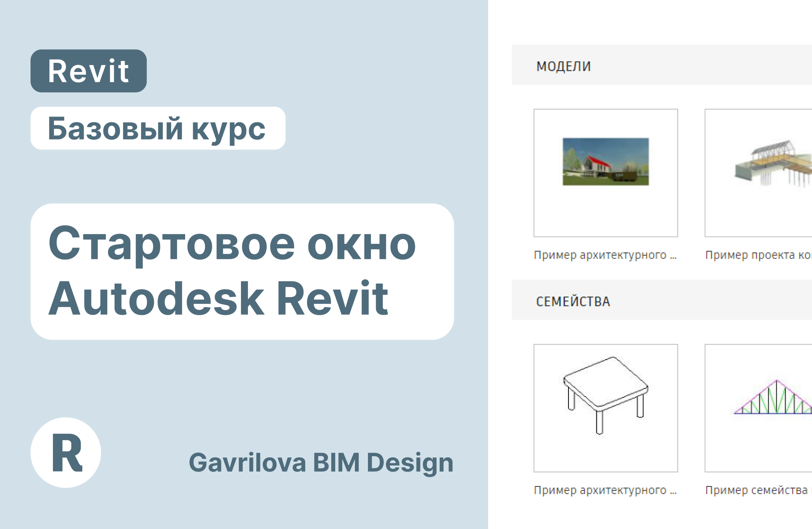This screenshot has height=529, width=812.
Task: Click the 'Стартовое окно Autodesk Revit' title
Action: click(x=242, y=271)
